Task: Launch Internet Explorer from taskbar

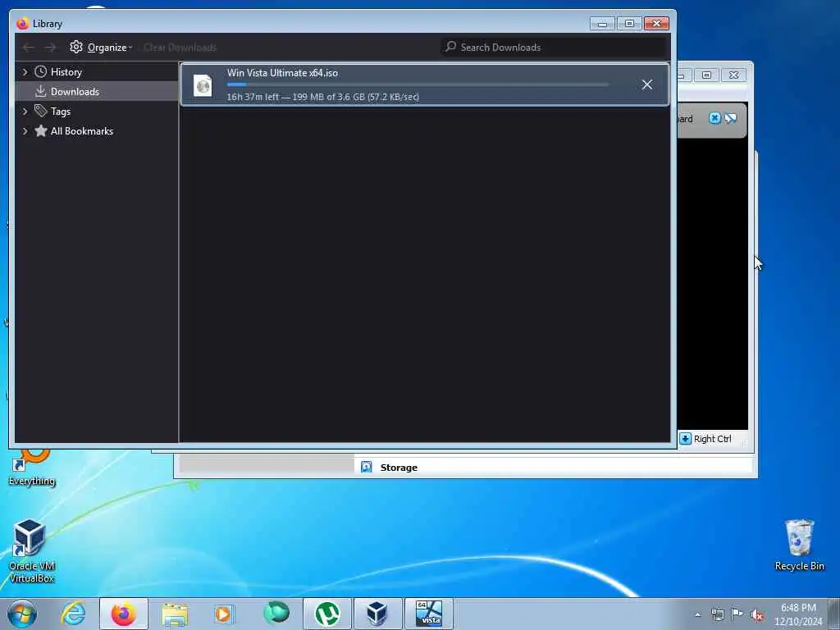Action: click(x=73, y=614)
